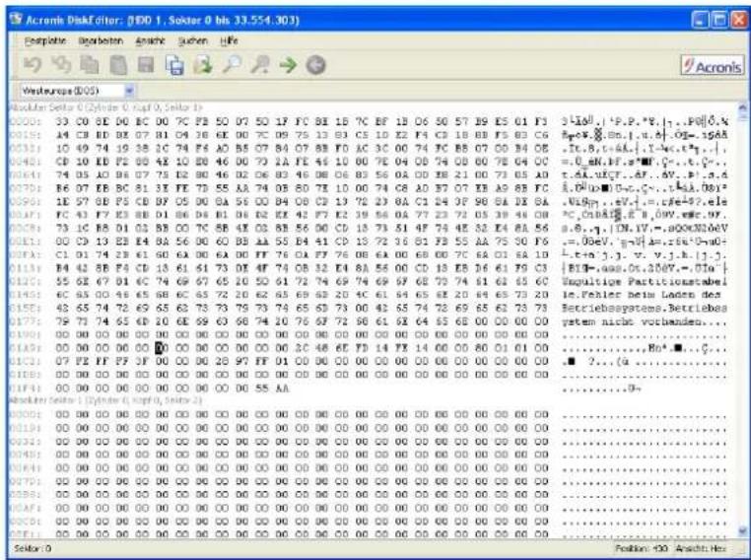The image size is (751, 560).
Task: Click the highlighted 00 byte in row 01A9
Action: pos(161,348)
